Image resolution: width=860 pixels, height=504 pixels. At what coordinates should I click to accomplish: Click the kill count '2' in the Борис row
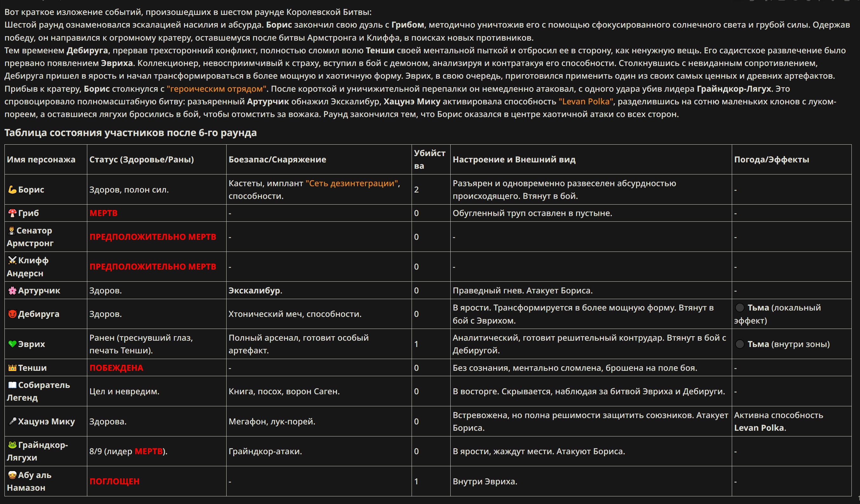pos(416,190)
